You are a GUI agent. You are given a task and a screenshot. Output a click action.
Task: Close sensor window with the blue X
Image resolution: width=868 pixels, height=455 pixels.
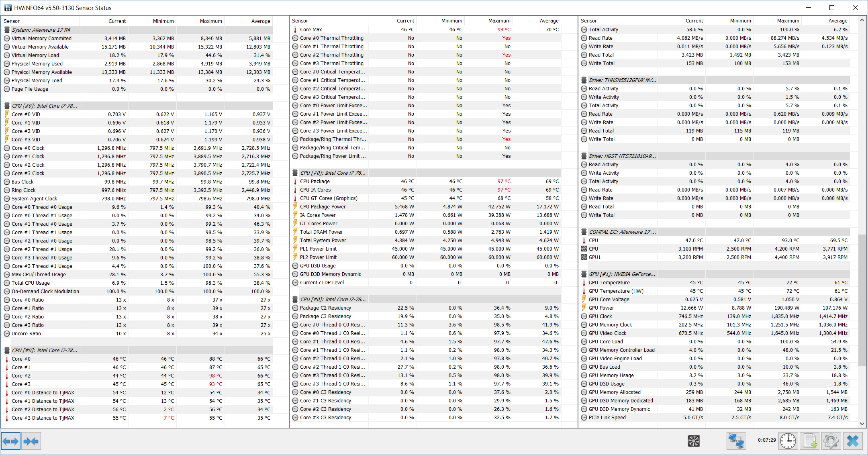click(x=852, y=441)
